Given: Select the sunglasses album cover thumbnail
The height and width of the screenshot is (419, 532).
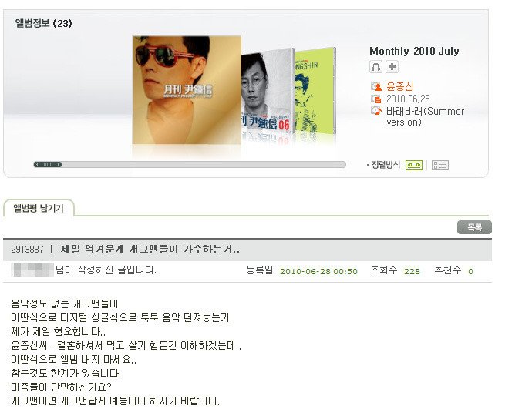Looking at the screenshot, I should [187, 90].
